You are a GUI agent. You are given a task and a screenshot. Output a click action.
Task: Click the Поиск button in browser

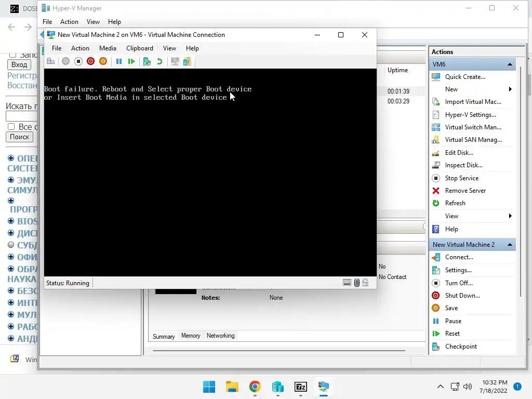click(19, 137)
